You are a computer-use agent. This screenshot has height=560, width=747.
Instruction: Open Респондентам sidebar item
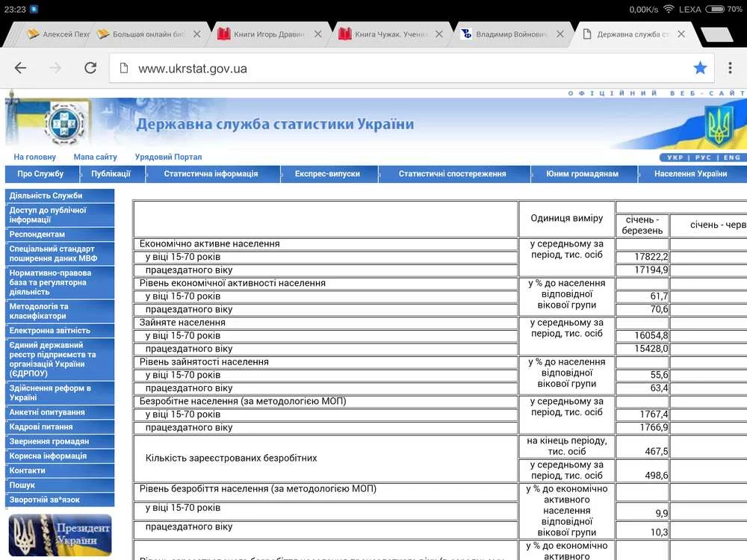pos(60,234)
